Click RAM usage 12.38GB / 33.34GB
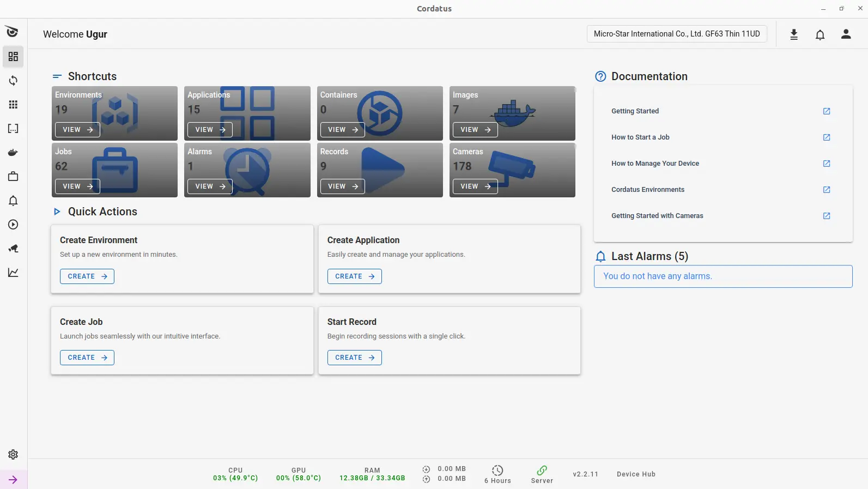This screenshot has width=868, height=489. [x=372, y=478]
